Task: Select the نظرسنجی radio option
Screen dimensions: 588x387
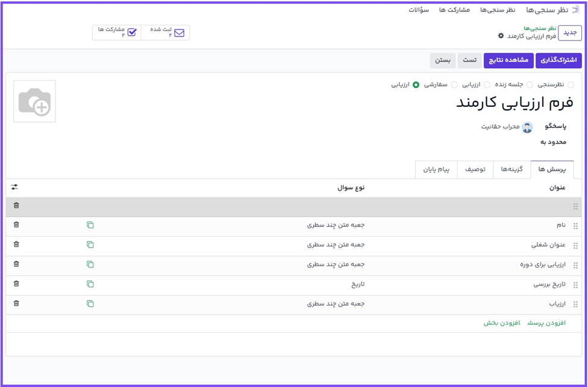Action: (x=571, y=85)
